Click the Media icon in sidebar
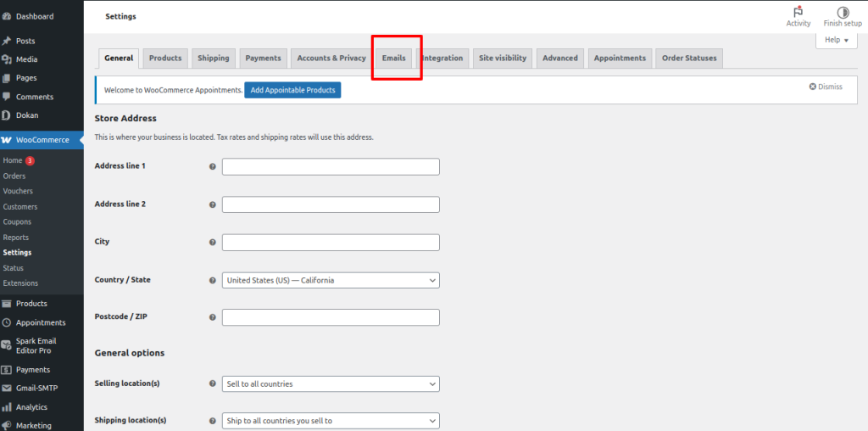The height and width of the screenshot is (431, 868). pyautogui.click(x=7, y=59)
